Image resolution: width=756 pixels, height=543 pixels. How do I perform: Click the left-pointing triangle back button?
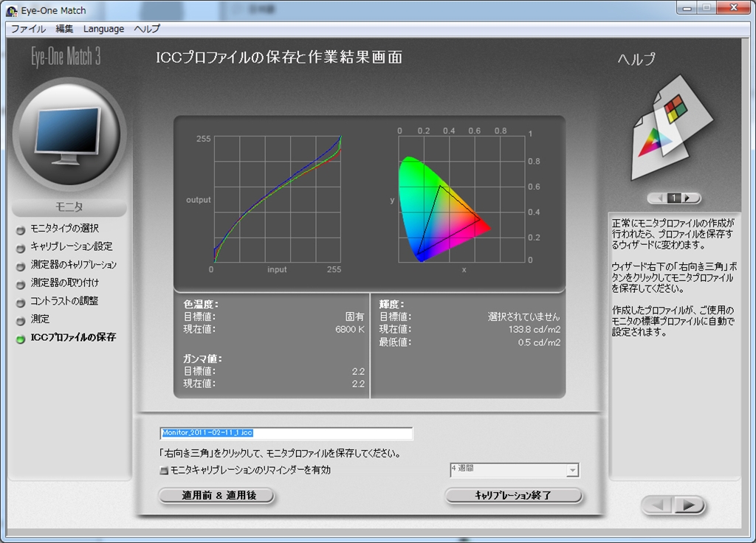658,505
